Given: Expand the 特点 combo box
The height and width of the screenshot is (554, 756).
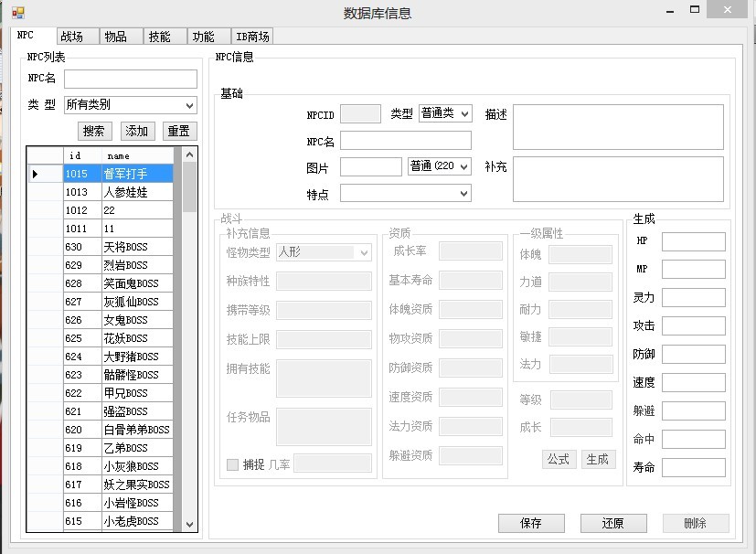Looking at the screenshot, I should click(406, 193).
